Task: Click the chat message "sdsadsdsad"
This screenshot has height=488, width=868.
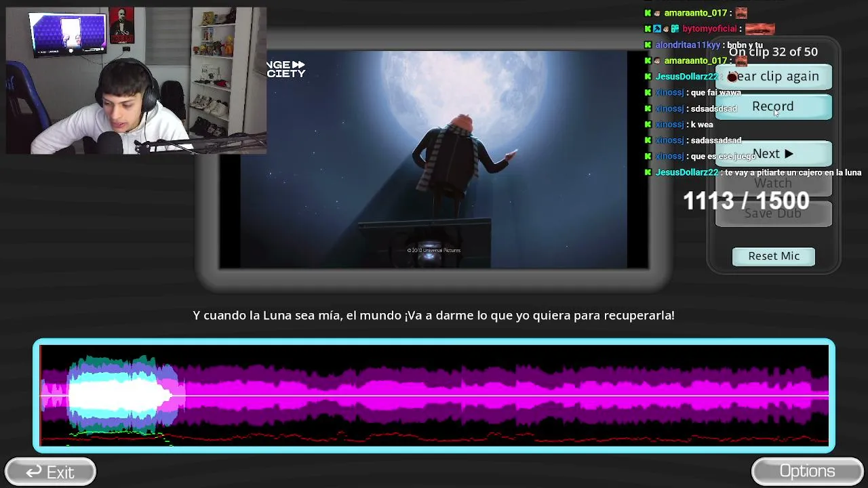Action: (x=713, y=109)
